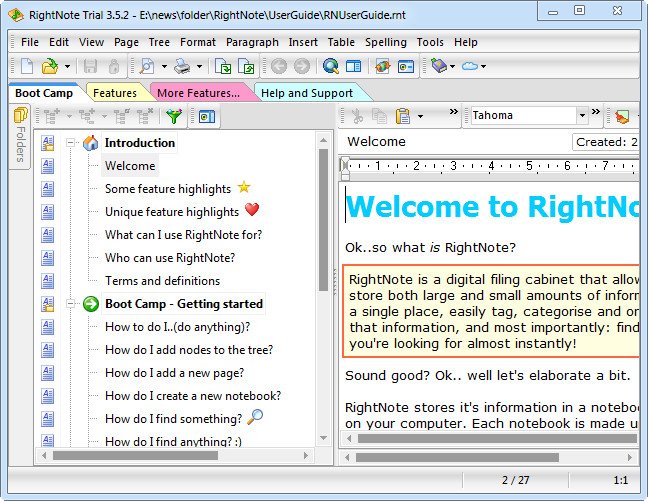Open the Spelling menu
Image resolution: width=648 pixels, height=501 pixels.
(x=386, y=42)
